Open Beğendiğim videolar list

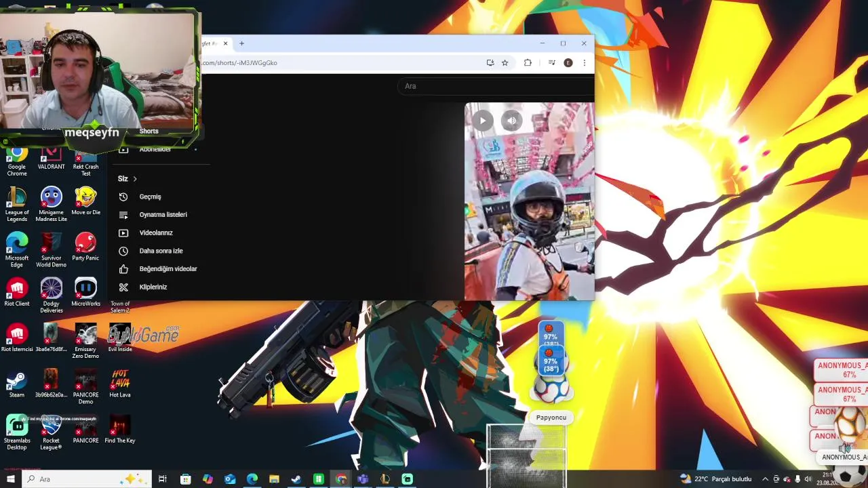168,269
